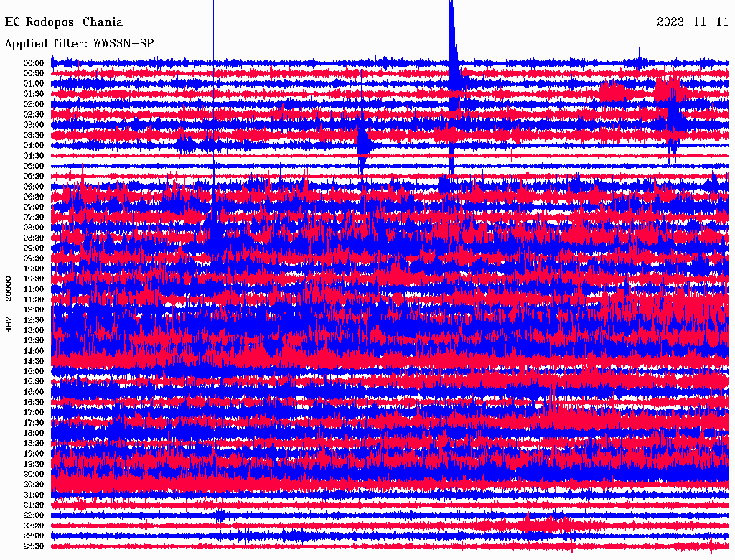Click the '06:00' time label
735x560 pixels.
point(34,187)
